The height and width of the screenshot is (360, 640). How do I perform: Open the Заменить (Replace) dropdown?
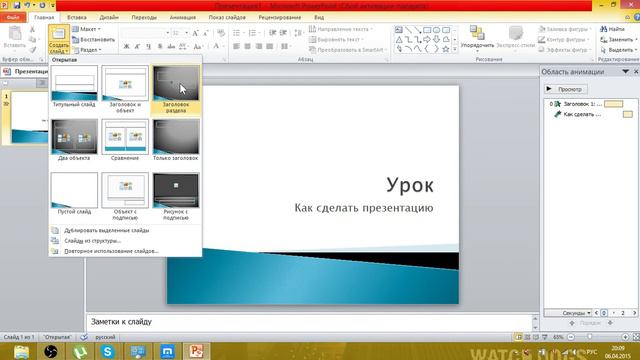(619, 40)
